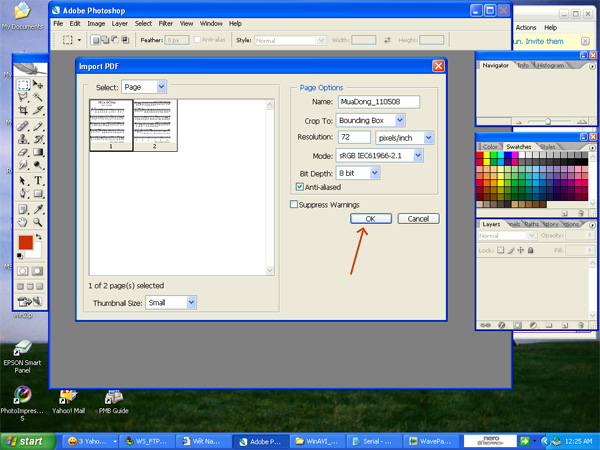The width and height of the screenshot is (600, 450).
Task: Open the Bit Depth dropdown
Action: [x=358, y=173]
